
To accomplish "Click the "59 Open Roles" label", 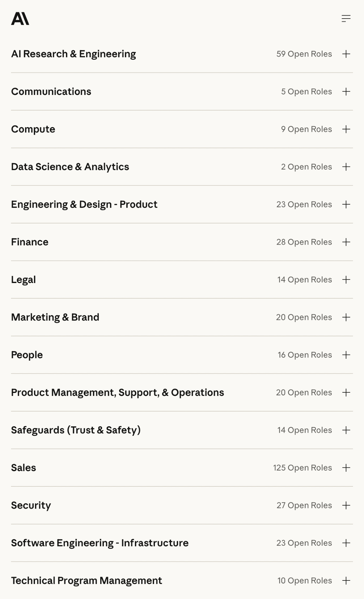I will coord(304,54).
